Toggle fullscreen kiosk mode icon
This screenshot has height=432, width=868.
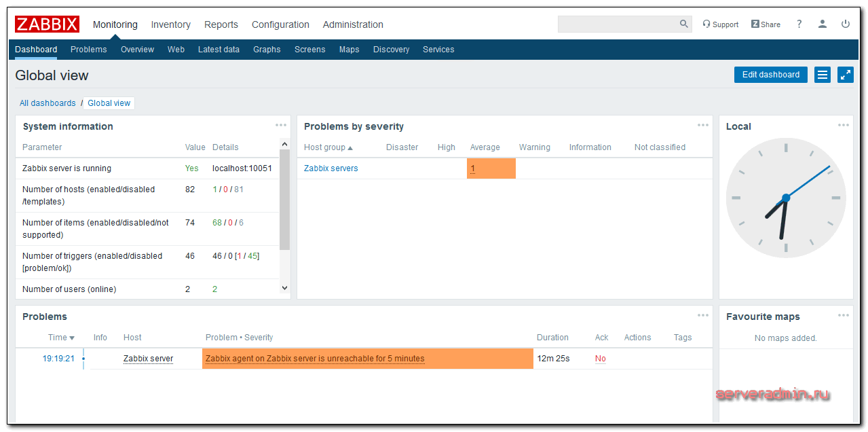point(846,75)
